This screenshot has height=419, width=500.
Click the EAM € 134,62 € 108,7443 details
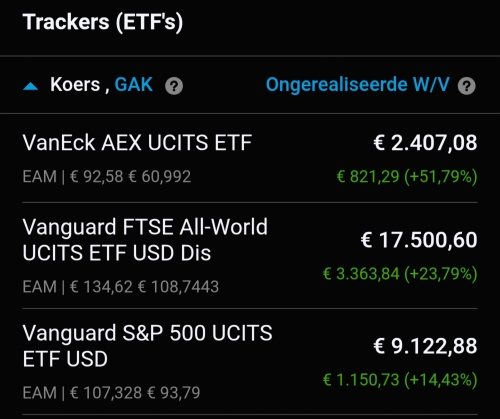coord(121,287)
